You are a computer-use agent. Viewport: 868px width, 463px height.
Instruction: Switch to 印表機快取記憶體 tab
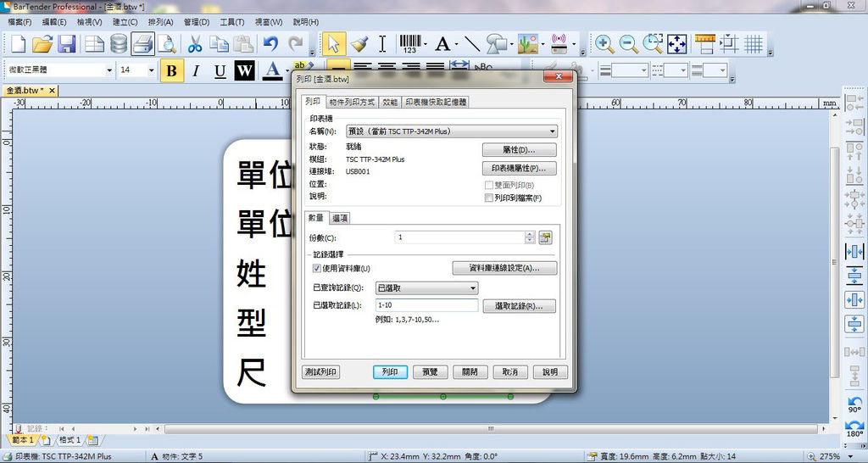point(436,102)
